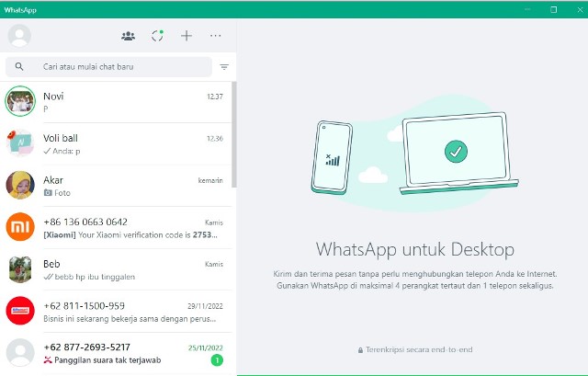588x376 pixels.
Task: Click the 'Bisnis ini sekarang bekerja sama' preview
Action: pos(130,319)
